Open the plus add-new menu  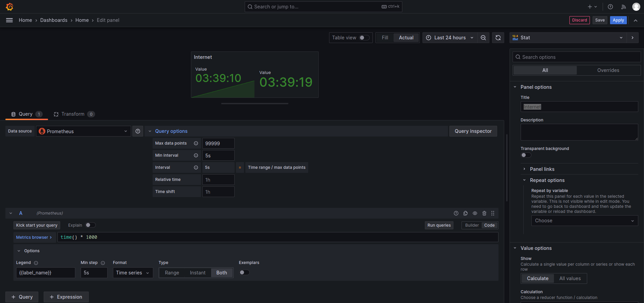tap(592, 7)
